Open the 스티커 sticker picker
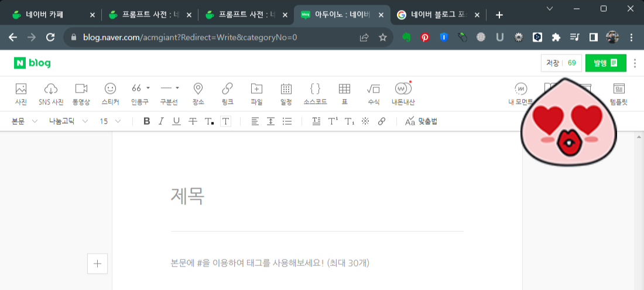This screenshot has width=644, height=290. [x=110, y=94]
